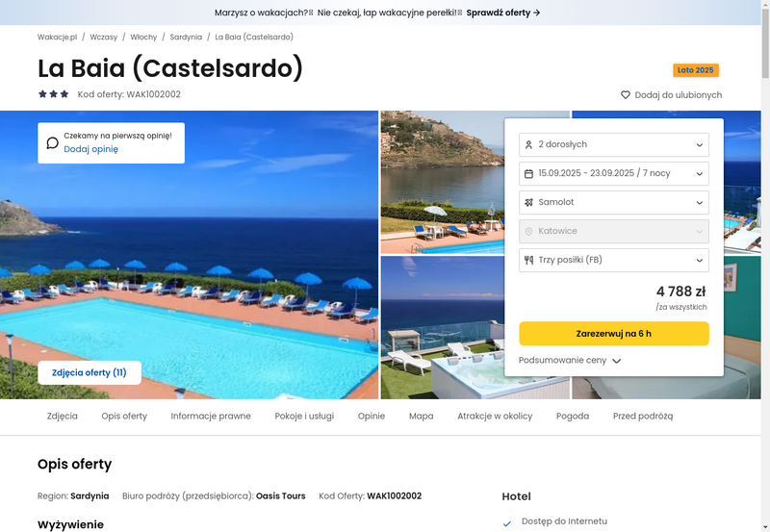Click the speech bubble review icon
The image size is (770, 532).
coord(53,142)
